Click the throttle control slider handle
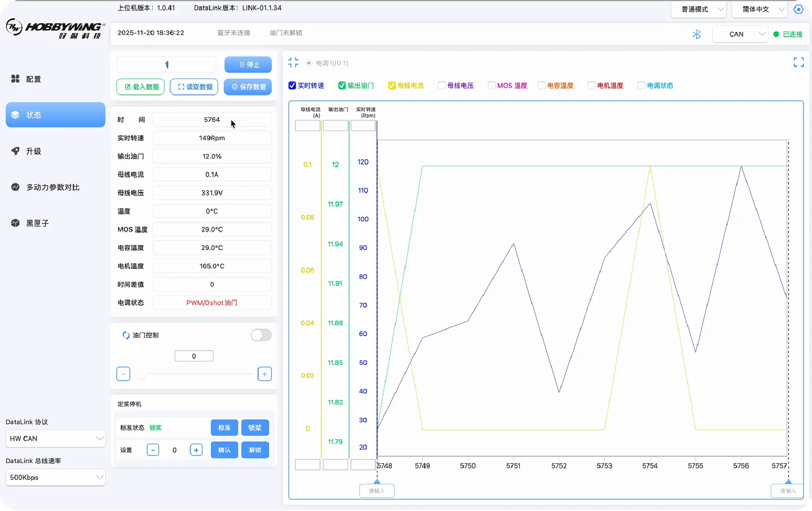 (142, 374)
